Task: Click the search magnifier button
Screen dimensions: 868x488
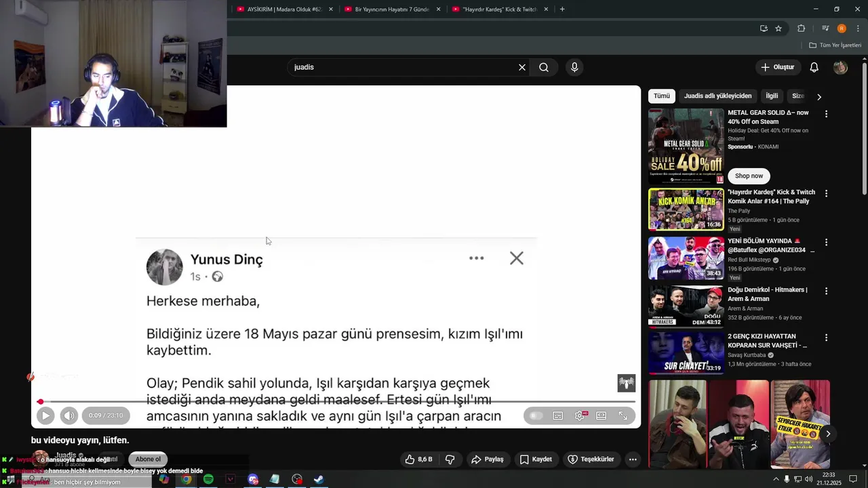Action: point(544,67)
